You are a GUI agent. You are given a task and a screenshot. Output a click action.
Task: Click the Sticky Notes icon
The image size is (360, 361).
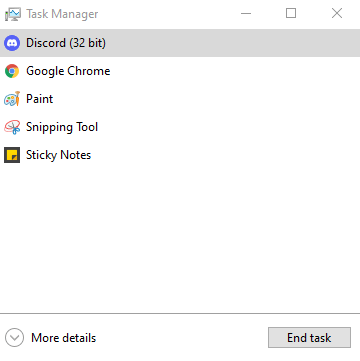click(12, 155)
